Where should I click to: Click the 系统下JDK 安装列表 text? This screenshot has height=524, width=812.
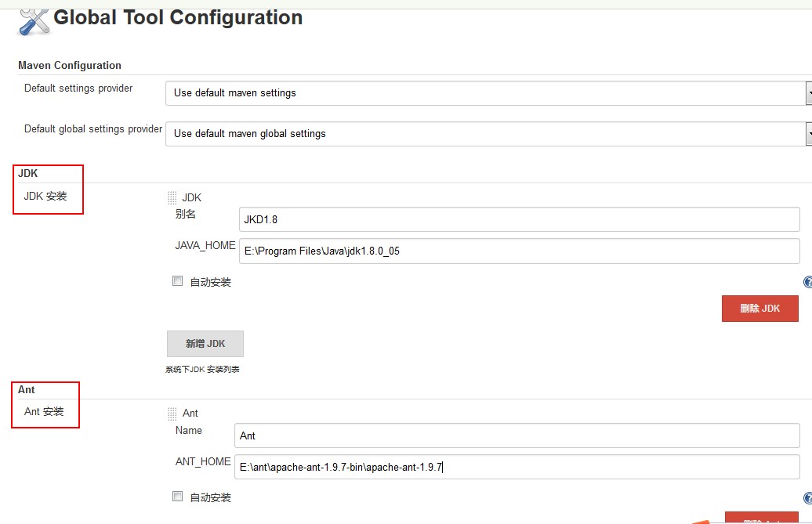coord(202,369)
